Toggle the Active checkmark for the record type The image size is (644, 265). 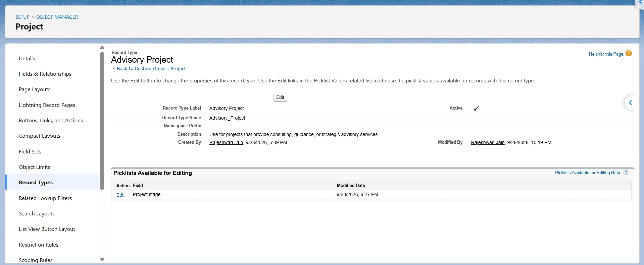476,109
